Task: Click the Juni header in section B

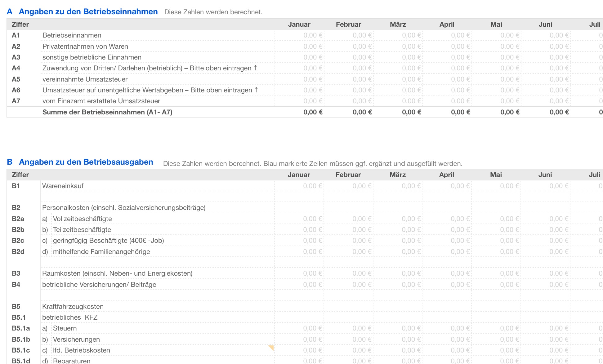Action: pyautogui.click(x=545, y=175)
